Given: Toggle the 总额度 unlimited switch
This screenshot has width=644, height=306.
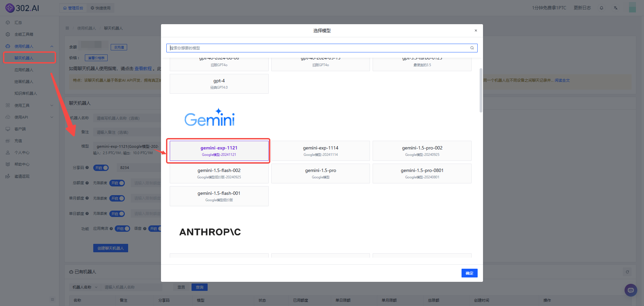Looking at the screenshot, I should pos(117,183).
